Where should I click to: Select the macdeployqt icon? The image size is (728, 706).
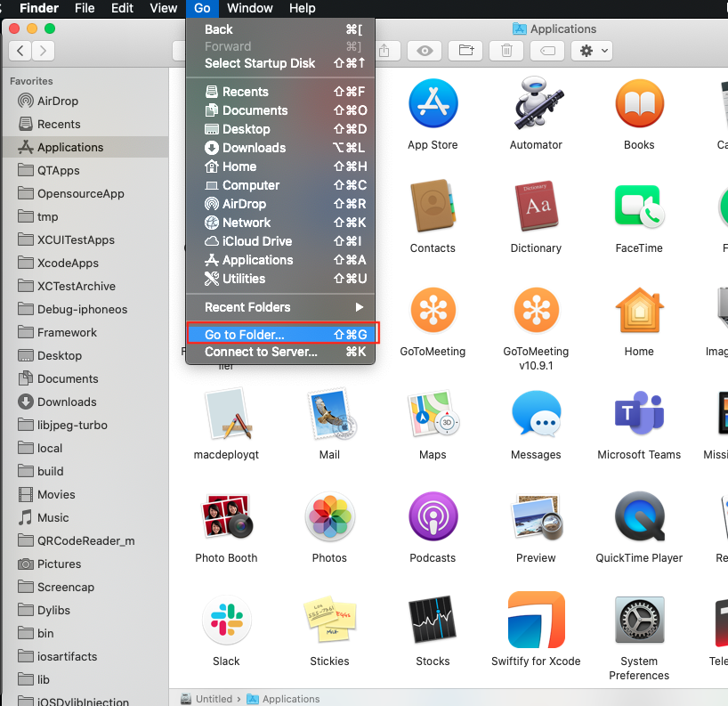pos(227,413)
